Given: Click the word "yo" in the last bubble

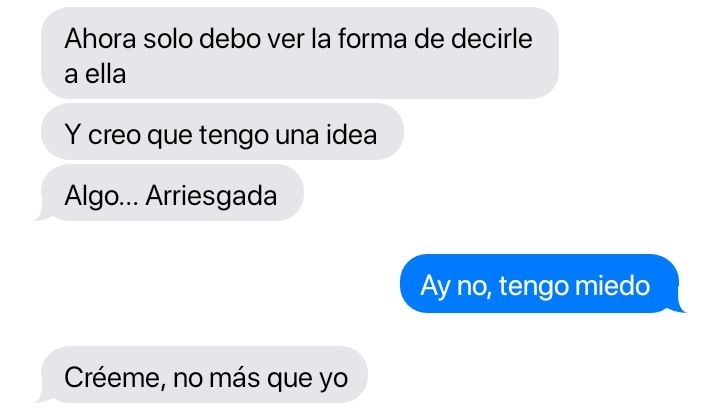Looking at the screenshot, I should coord(333,380).
